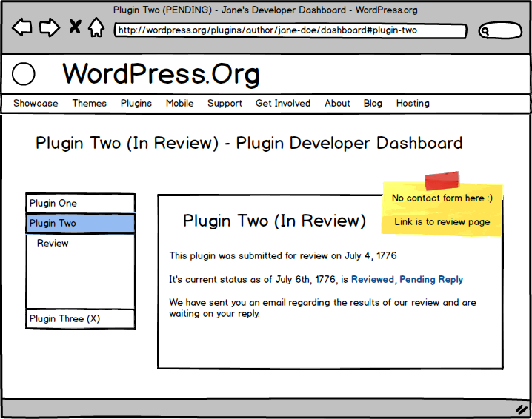Screen dimensions: 532x419
Task: Open the Themes menu item
Action: pos(89,104)
